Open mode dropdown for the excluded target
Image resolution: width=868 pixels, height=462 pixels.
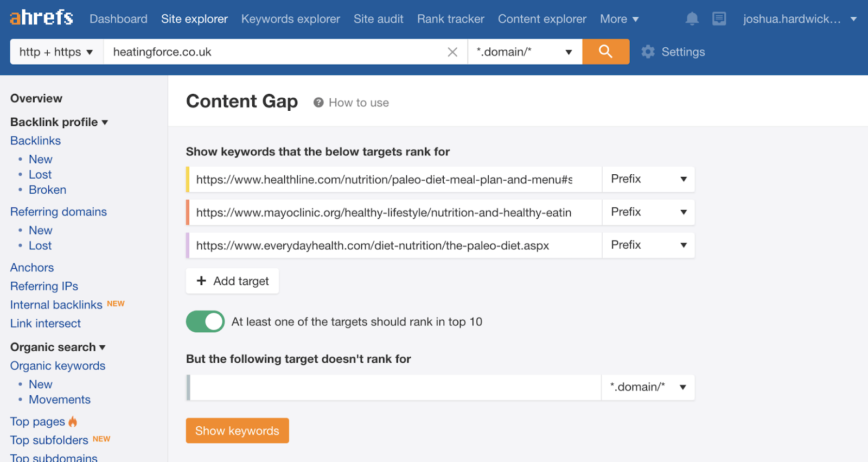coord(648,387)
